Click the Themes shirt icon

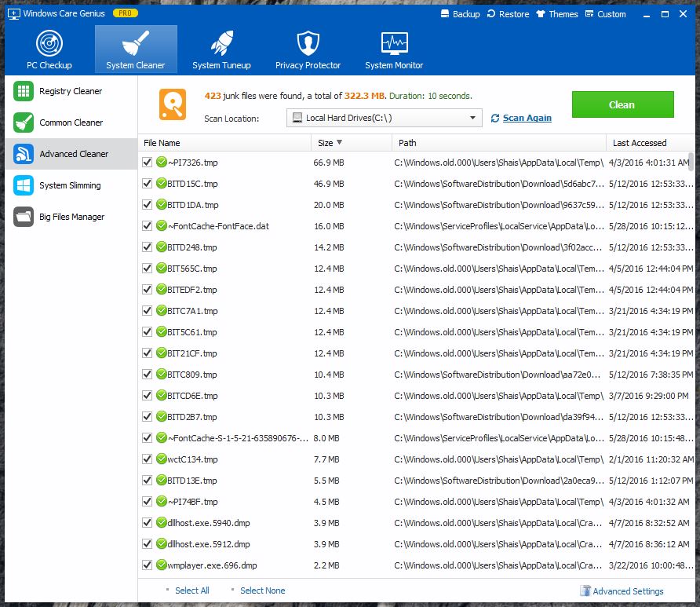(x=541, y=14)
